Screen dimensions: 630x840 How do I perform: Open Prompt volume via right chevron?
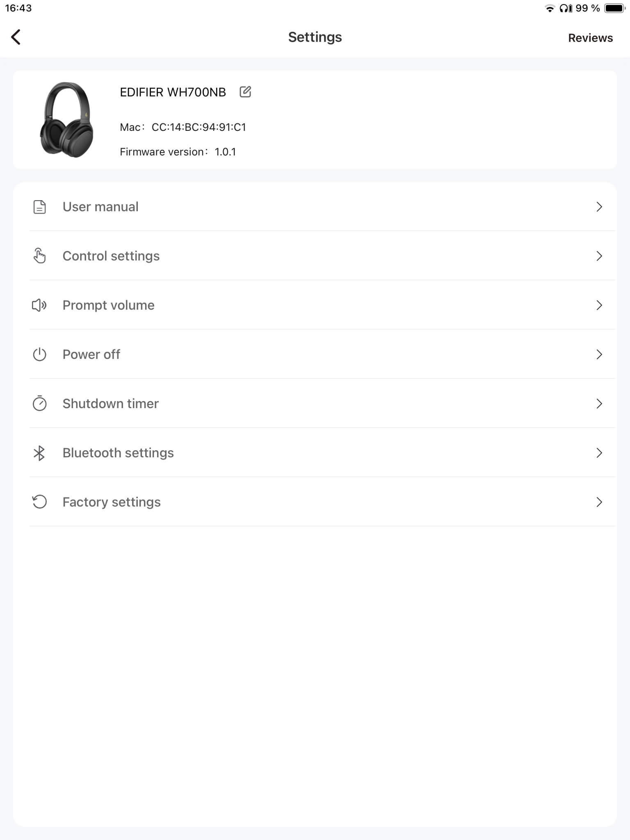(599, 305)
